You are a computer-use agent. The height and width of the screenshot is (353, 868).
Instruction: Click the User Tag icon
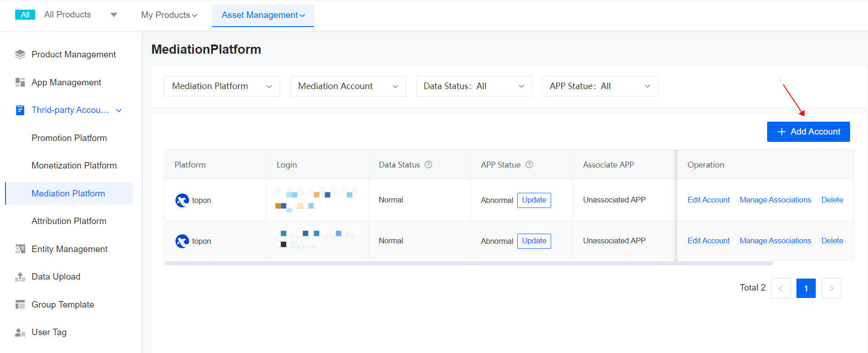point(20,332)
